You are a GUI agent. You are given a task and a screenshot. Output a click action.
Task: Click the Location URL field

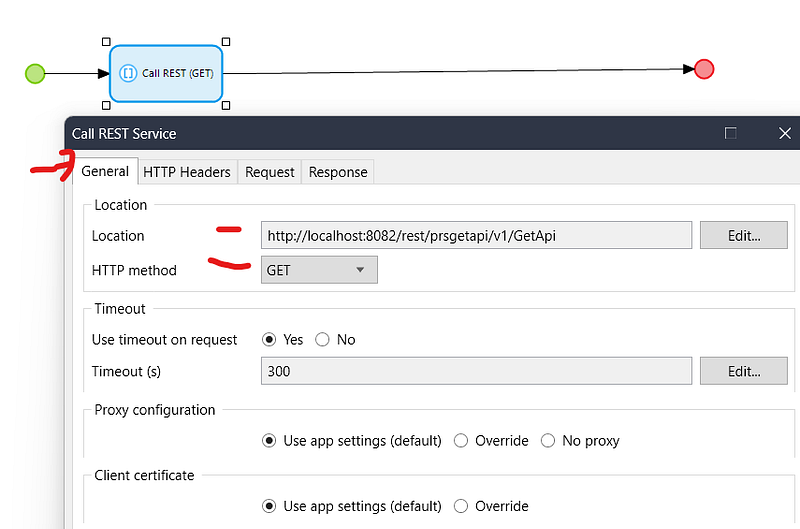click(x=476, y=236)
